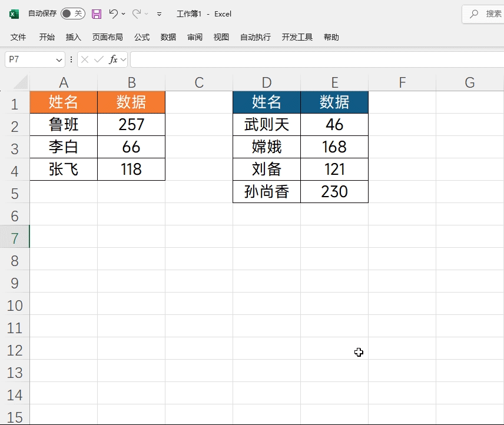Viewport: 504px width, 425px height.
Task: Select row 12 header
Action: [15, 348]
